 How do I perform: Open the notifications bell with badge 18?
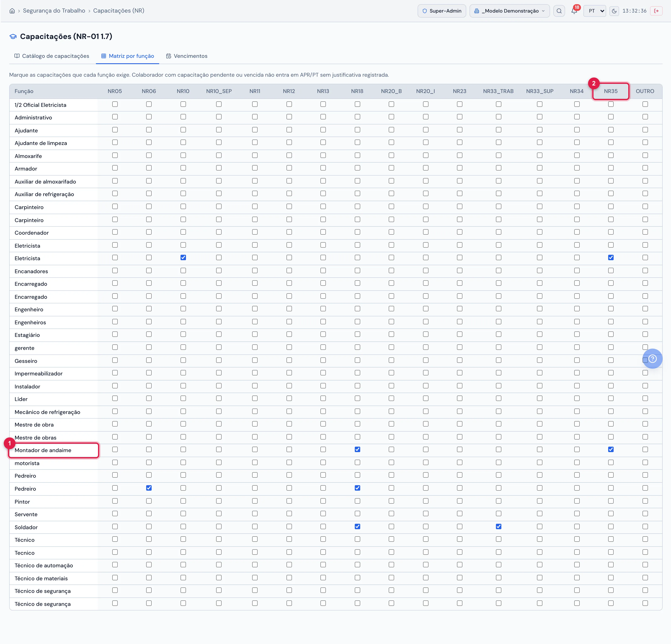click(x=574, y=11)
